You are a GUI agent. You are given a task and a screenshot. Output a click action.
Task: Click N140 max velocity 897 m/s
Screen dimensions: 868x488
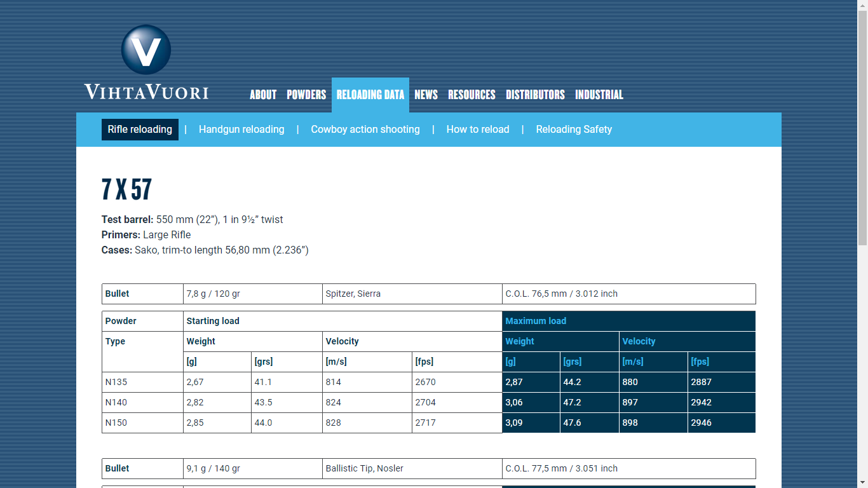pyautogui.click(x=654, y=403)
